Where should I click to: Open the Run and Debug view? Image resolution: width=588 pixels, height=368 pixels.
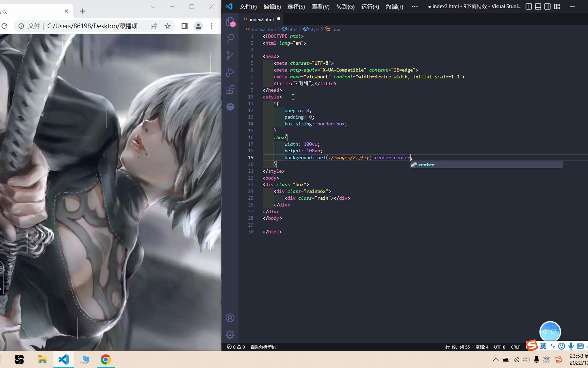pyautogui.click(x=230, y=72)
